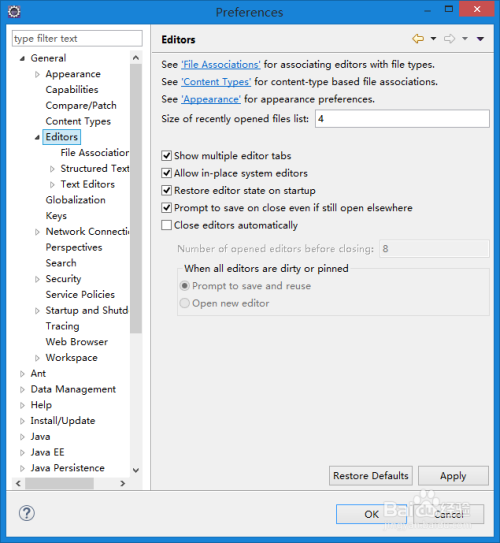Expand the Startup and Shutdown node
500x543 pixels.
click(37, 311)
